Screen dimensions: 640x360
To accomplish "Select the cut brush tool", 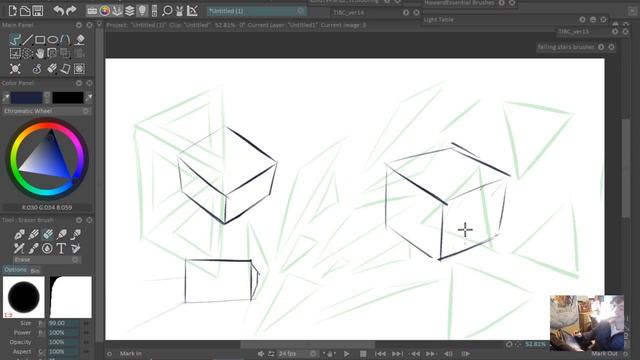I will (52, 53).
